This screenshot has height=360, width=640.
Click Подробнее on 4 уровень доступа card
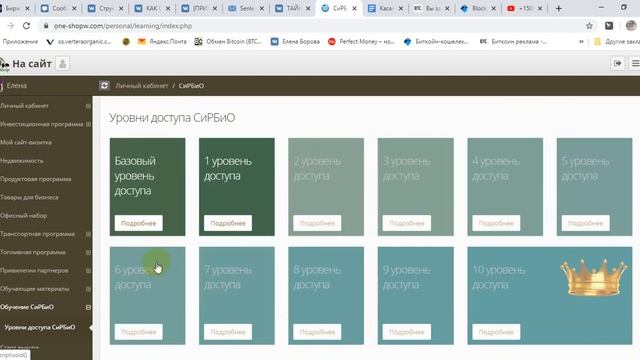(496, 223)
